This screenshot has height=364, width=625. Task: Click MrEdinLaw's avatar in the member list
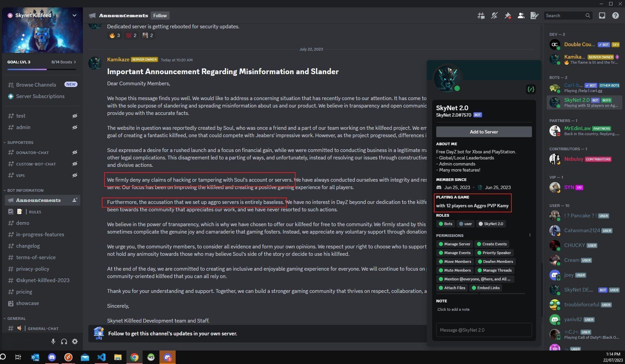pos(555,131)
